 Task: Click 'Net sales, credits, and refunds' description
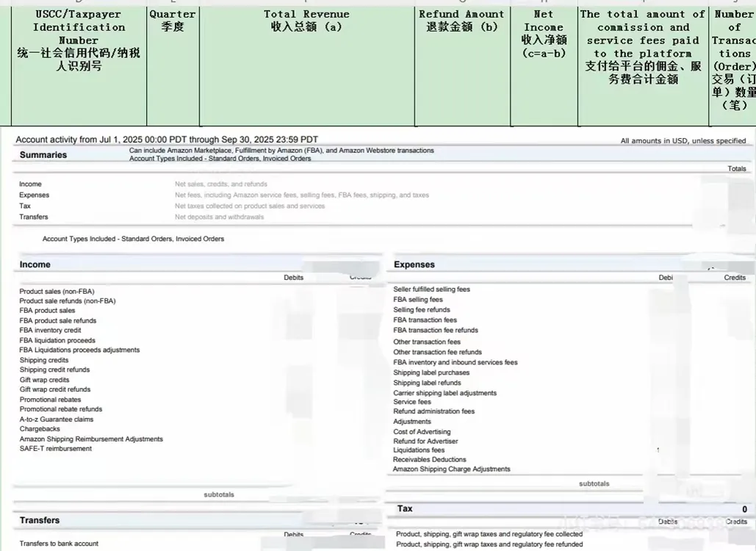click(221, 184)
